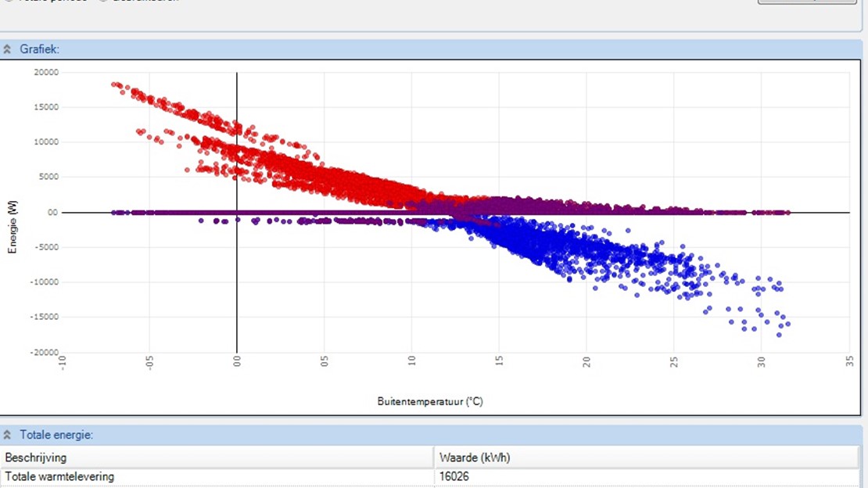Click the 35 tick label on x-axis
Image resolution: width=868 pixels, height=488 pixels.
click(848, 363)
